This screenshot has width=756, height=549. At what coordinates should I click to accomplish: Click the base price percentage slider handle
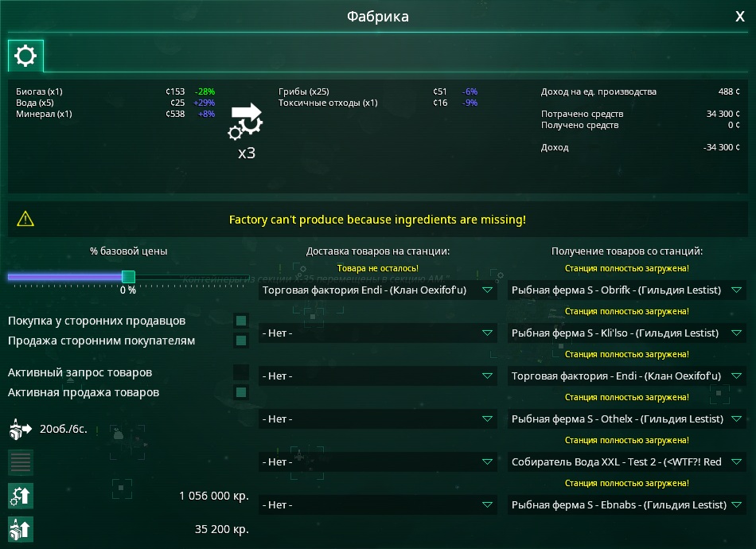pos(128,277)
